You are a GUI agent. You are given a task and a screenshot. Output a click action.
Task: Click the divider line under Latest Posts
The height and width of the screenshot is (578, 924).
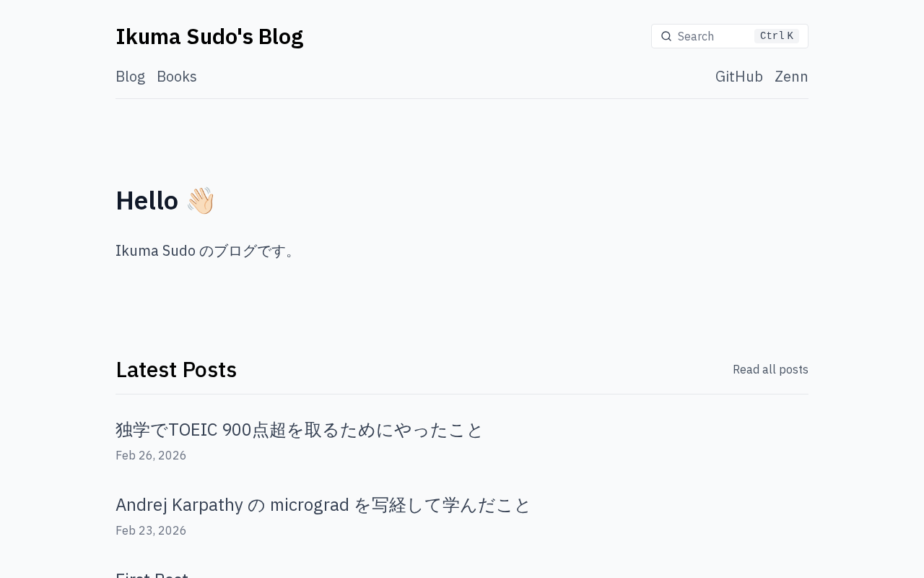[462, 394]
